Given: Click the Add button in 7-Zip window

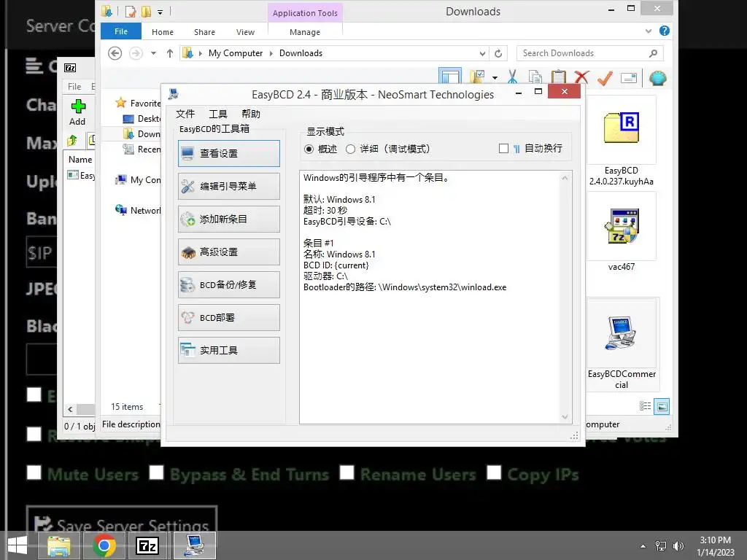Looking at the screenshot, I should [x=77, y=112].
